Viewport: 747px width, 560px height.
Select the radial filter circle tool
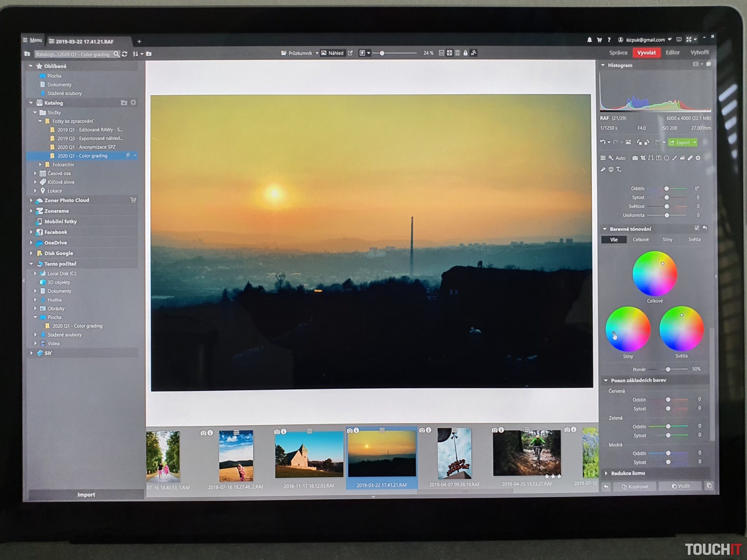point(666,158)
